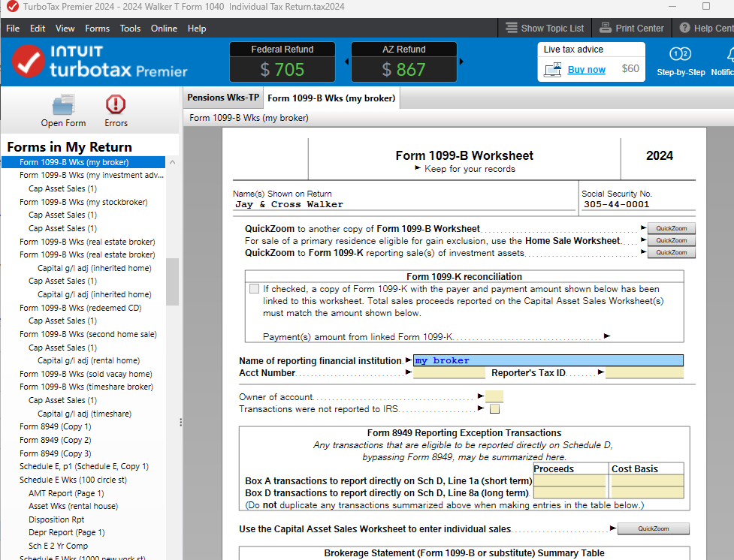Click the sidebar splitter handle dots
Screen dimensions: 734x560
(x=181, y=423)
